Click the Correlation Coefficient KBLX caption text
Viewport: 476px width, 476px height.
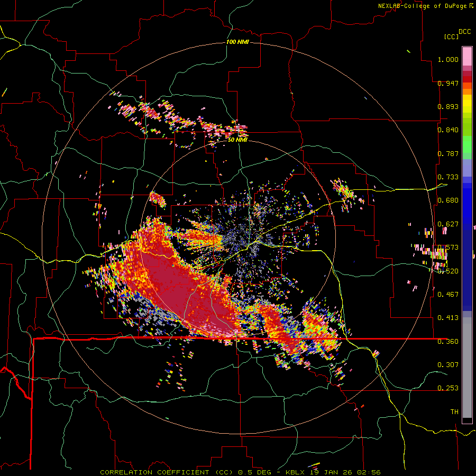click(x=240, y=472)
